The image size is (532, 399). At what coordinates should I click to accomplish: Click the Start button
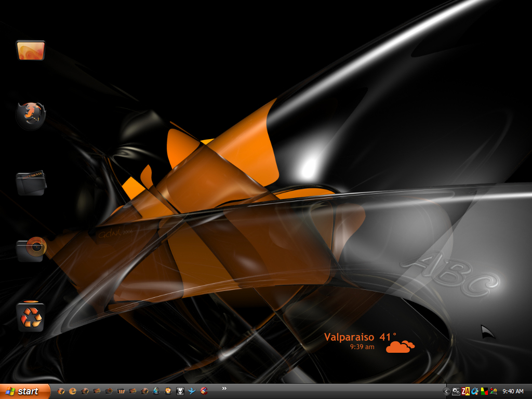point(25,391)
